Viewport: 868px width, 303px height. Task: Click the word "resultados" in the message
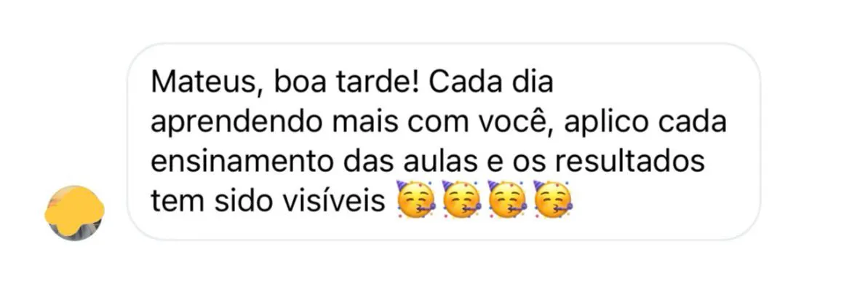630,162
